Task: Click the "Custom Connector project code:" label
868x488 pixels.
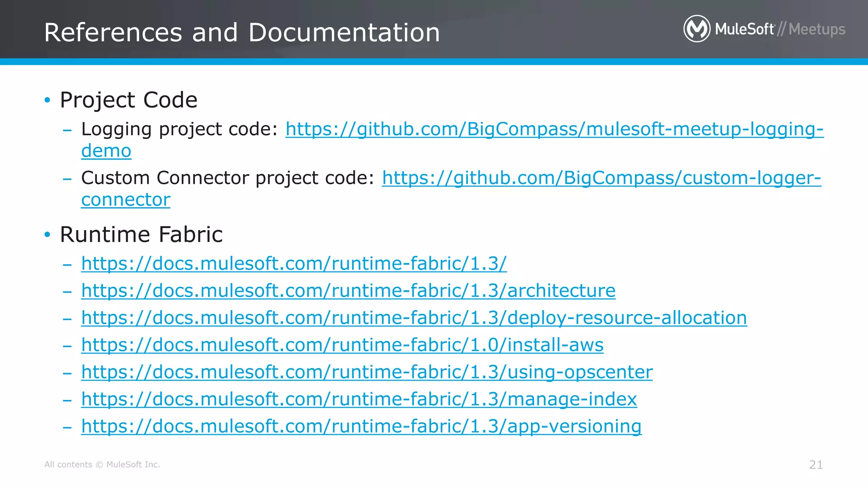Action: [x=228, y=178]
